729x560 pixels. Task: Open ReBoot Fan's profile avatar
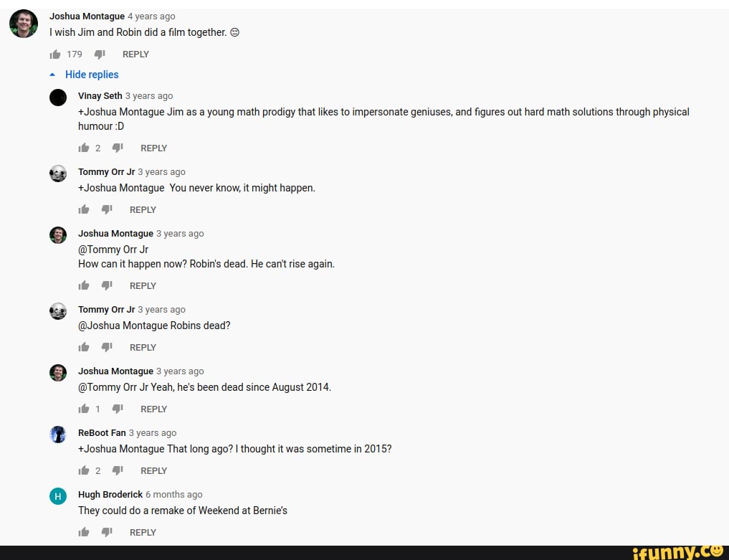[58, 435]
